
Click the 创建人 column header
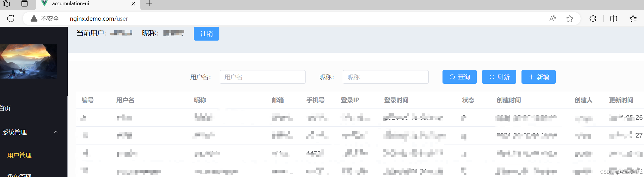pyautogui.click(x=583, y=100)
